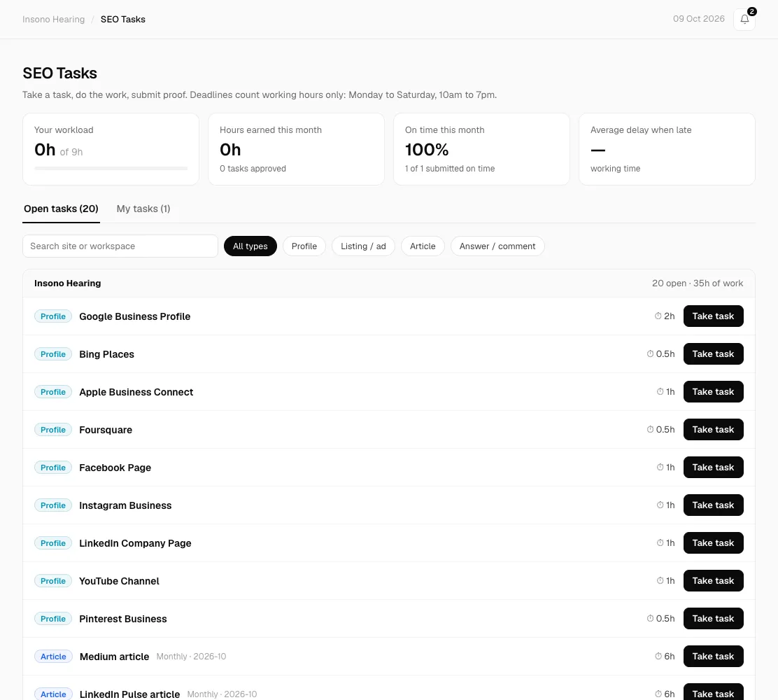Image resolution: width=778 pixels, height=700 pixels.
Task: Click the clock icon in Medium article row
Action: (x=658, y=657)
